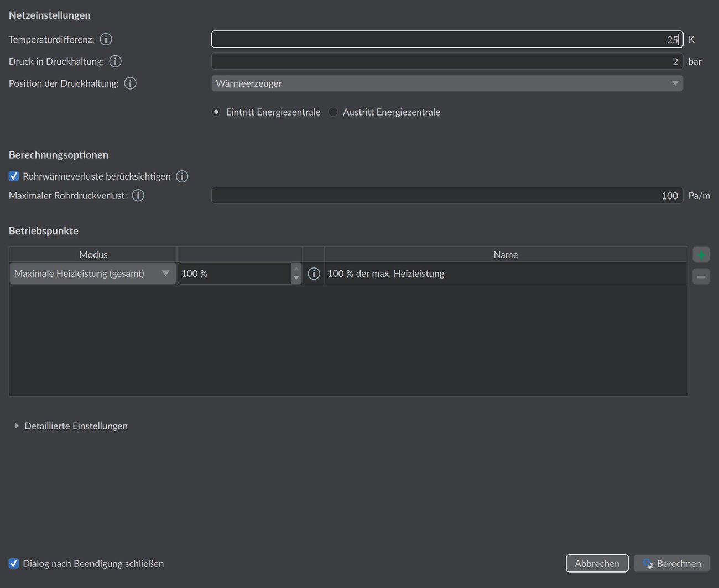Add a Betriebspunkt with green plus

(x=701, y=255)
